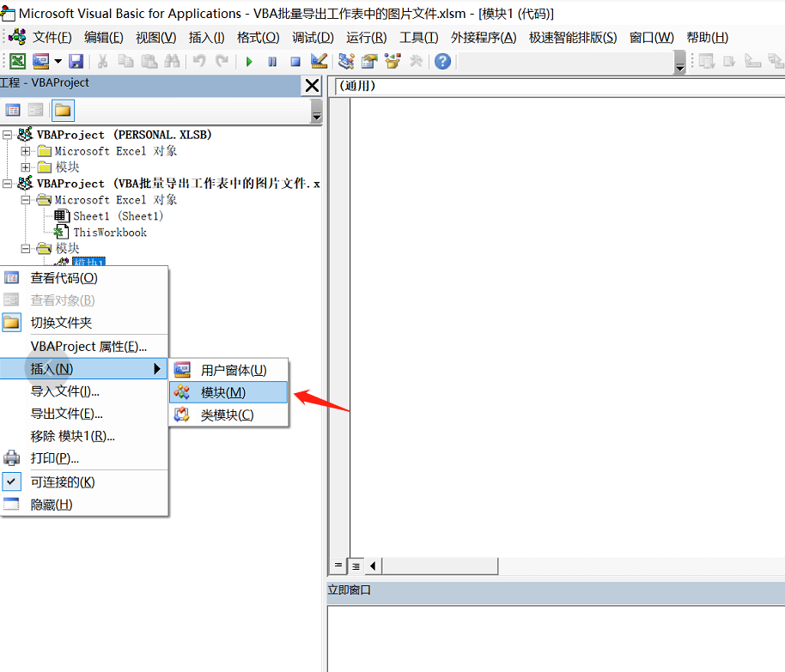Choose 模块(M) in insert submenu
This screenshot has height=672, width=785.
point(228,392)
